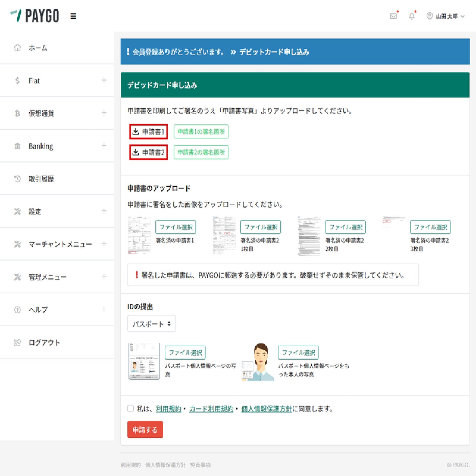Expand the Fiat sidebar section
The width and height of the screenshot is (476, 476).
[104, 80]
